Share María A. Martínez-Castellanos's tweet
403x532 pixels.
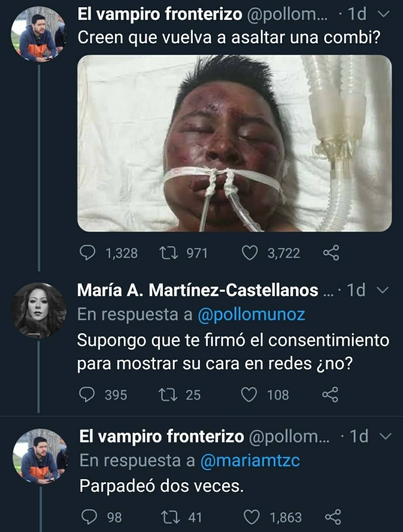(x=330, y=395)
